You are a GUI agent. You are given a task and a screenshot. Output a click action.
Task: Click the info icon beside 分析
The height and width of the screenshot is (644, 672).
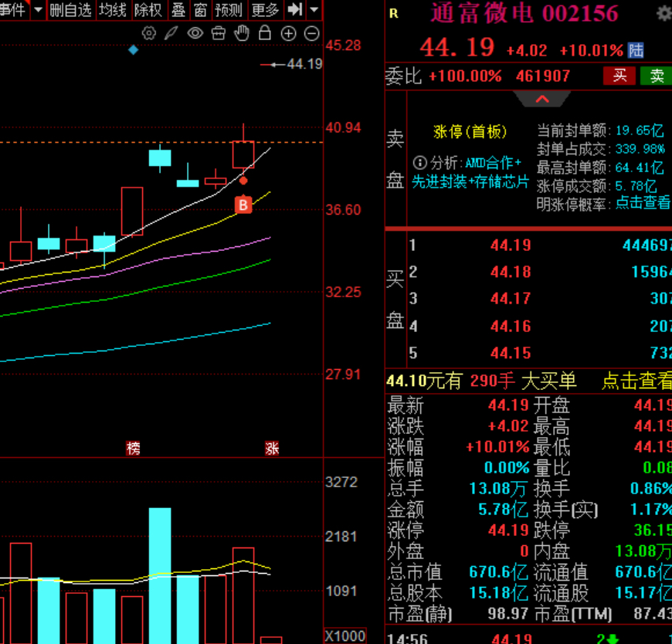click(419, 163)
